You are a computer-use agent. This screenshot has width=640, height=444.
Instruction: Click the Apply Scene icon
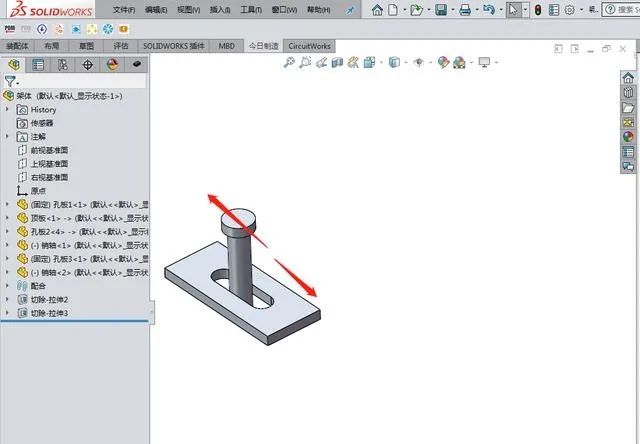pyautogui.click(x=459, y=62)
